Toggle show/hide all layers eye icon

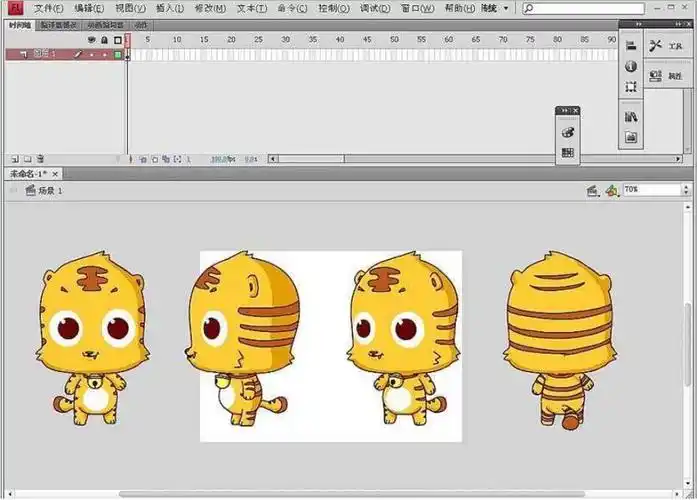click(92, 40)
